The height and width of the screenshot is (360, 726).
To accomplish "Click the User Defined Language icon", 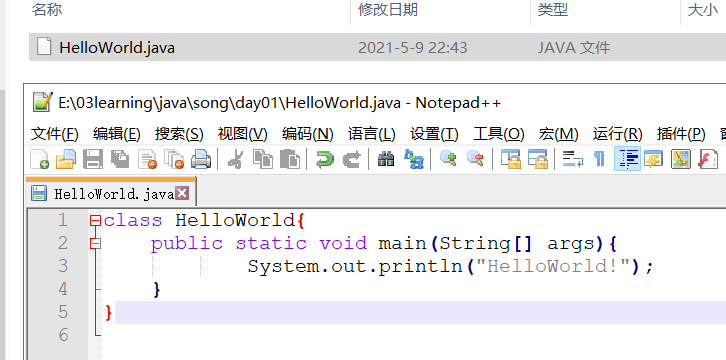I will [x=653, y=159].
